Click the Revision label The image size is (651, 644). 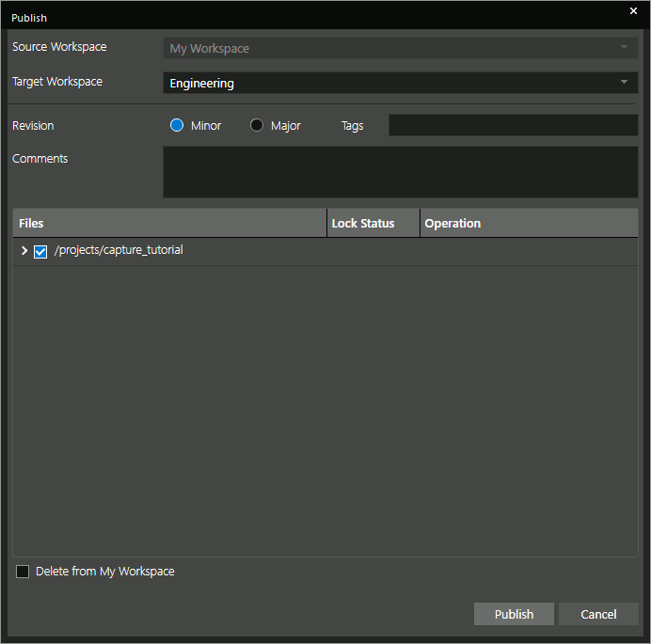(33, 126)
